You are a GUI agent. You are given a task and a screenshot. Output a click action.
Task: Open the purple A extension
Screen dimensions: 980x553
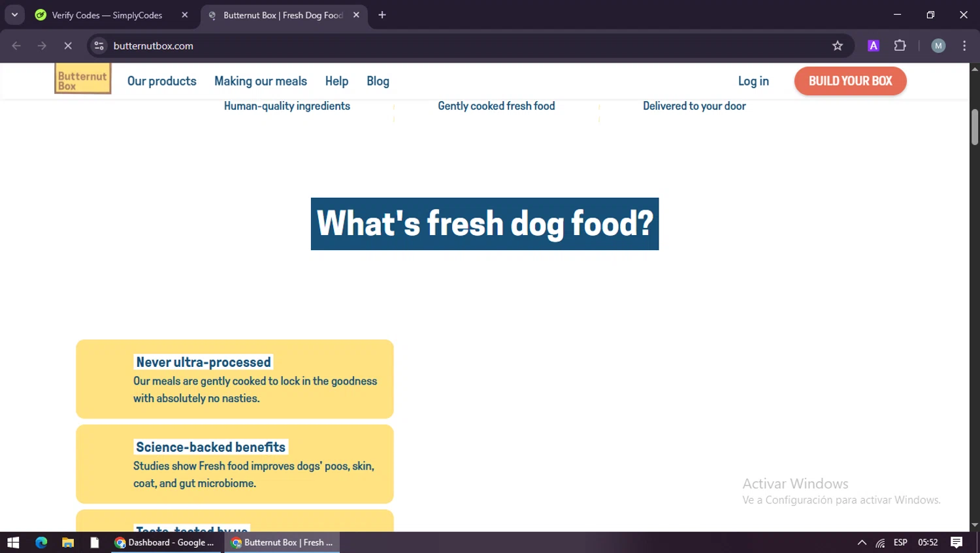[x=874, y=46]
